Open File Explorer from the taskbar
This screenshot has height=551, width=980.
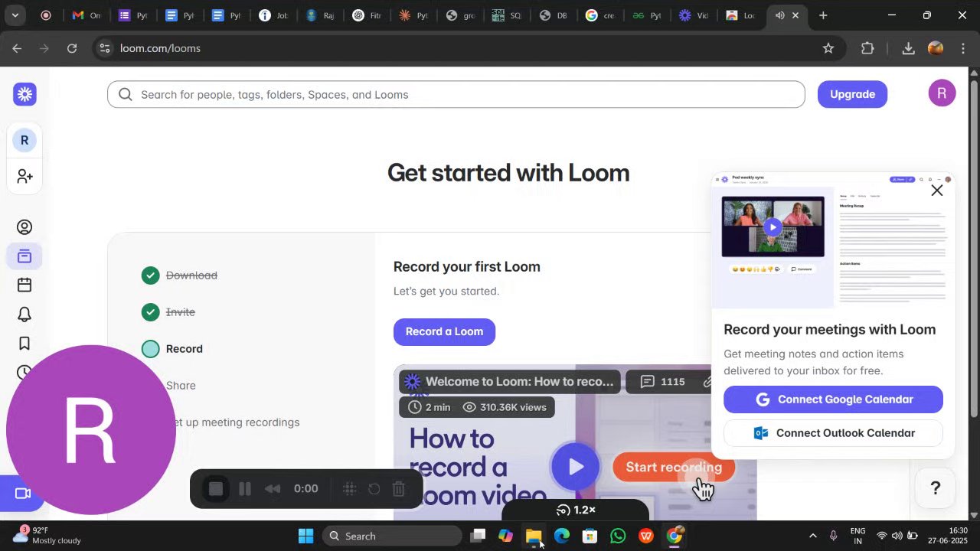pos(534,536)
